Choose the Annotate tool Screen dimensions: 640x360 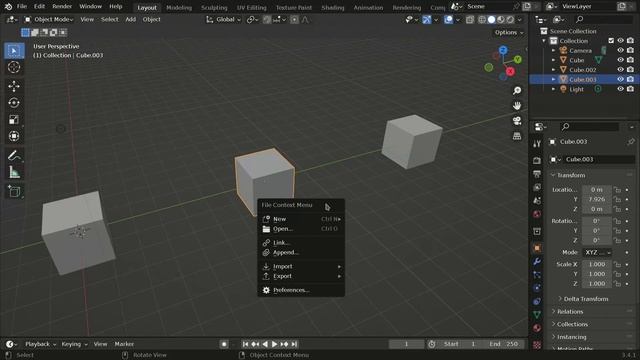coord(14,156)
